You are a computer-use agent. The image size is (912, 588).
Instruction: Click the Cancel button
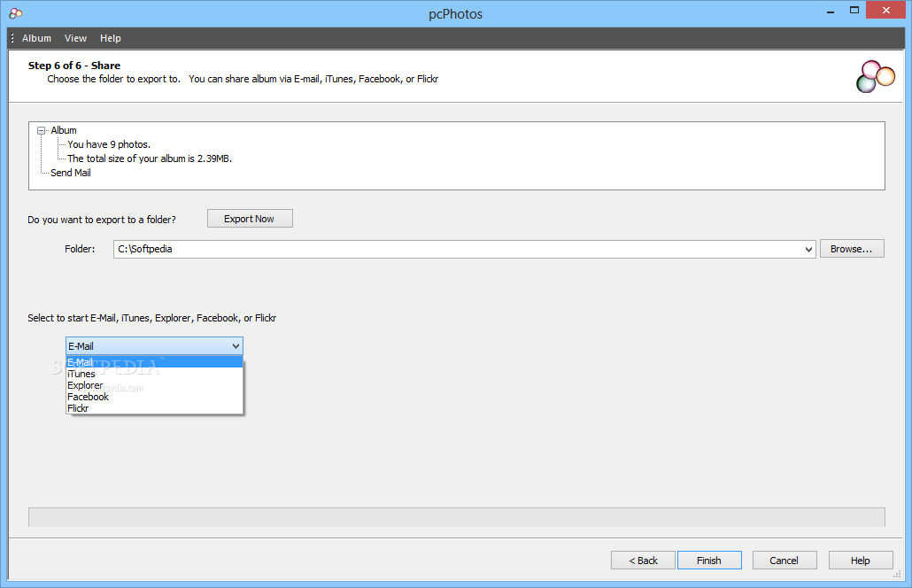click(784, 561)
